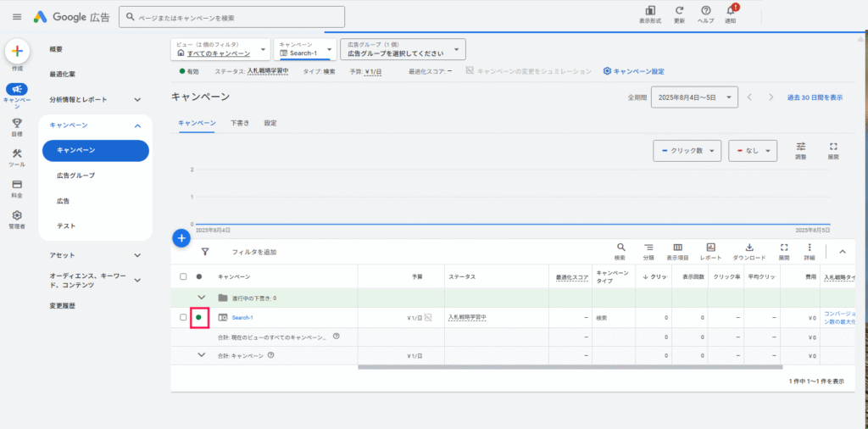Tick the checkbox for the Search-1 row
This screenshot has width=868, height=429.
183,317
